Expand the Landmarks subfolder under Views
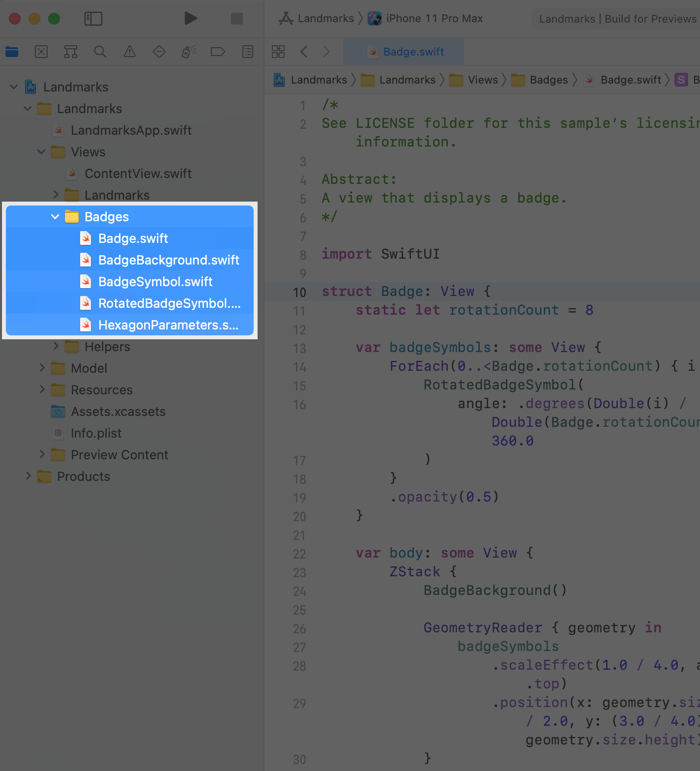Screen dimensions: 700x771 [x=56, y=195]
